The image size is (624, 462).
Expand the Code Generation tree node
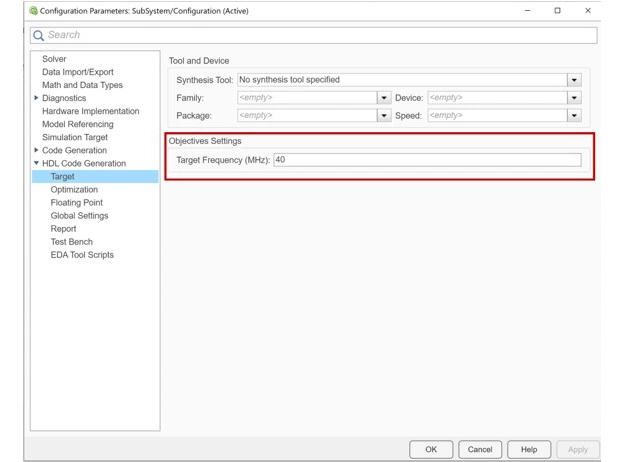(x=37, y=150)
